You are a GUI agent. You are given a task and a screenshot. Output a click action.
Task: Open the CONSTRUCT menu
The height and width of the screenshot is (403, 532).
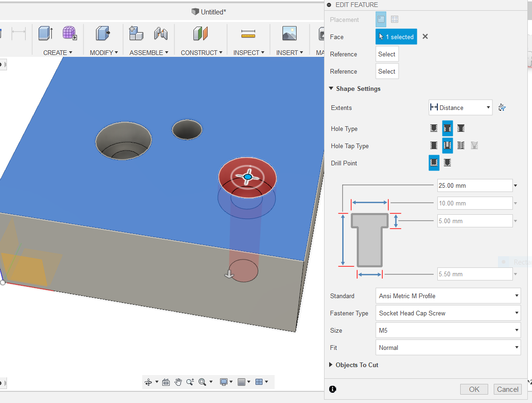point(201,53)
